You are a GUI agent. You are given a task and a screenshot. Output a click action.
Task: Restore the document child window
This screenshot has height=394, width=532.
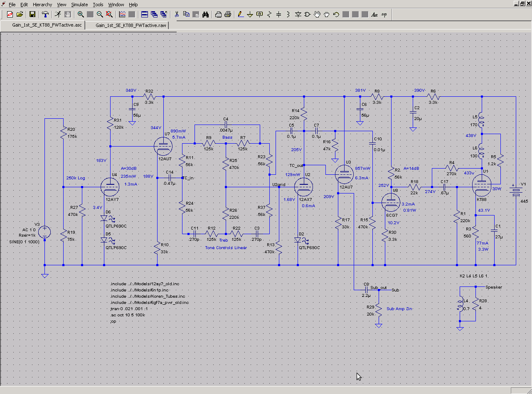522,4
